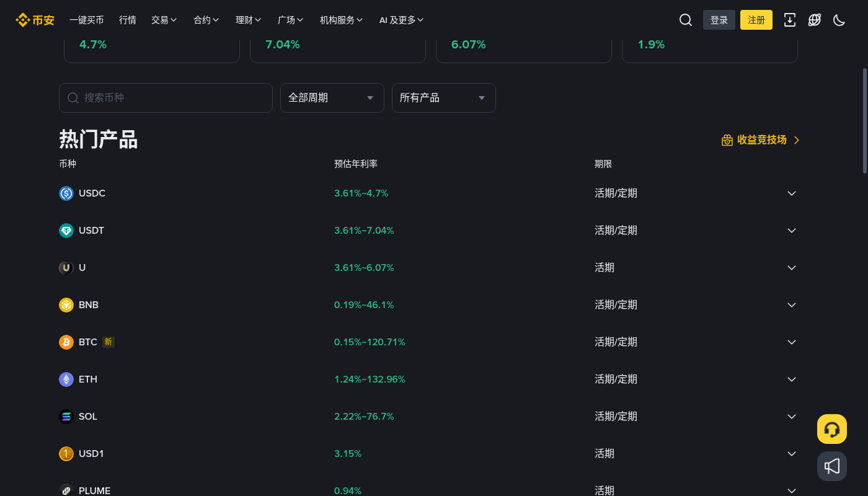Click the Binance logo in the header
Viewport: 868px width, 496px height.
35,20
